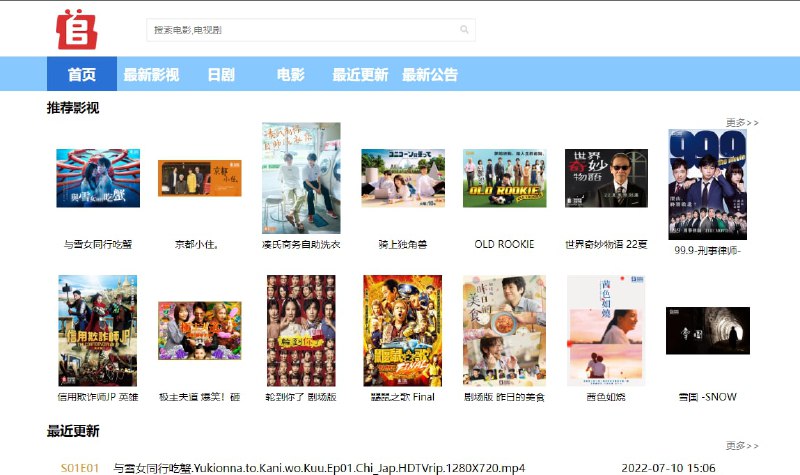Viewport: 800px width, 475px height.
Task: Open the 最近更新 menu item
Action: [x=360, y=74]
